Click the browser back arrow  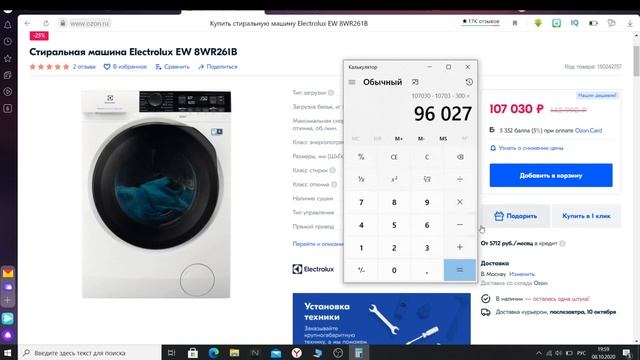28,23
